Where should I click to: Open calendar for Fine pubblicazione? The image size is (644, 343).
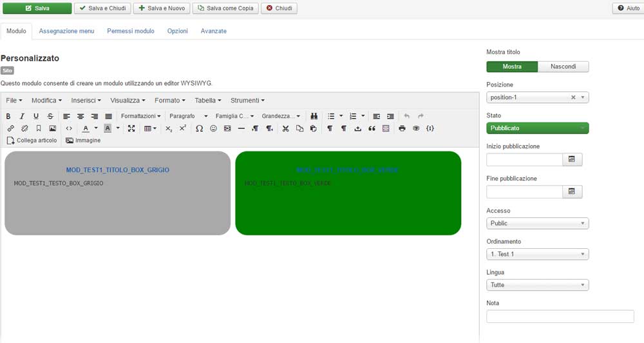pos(572,191)
